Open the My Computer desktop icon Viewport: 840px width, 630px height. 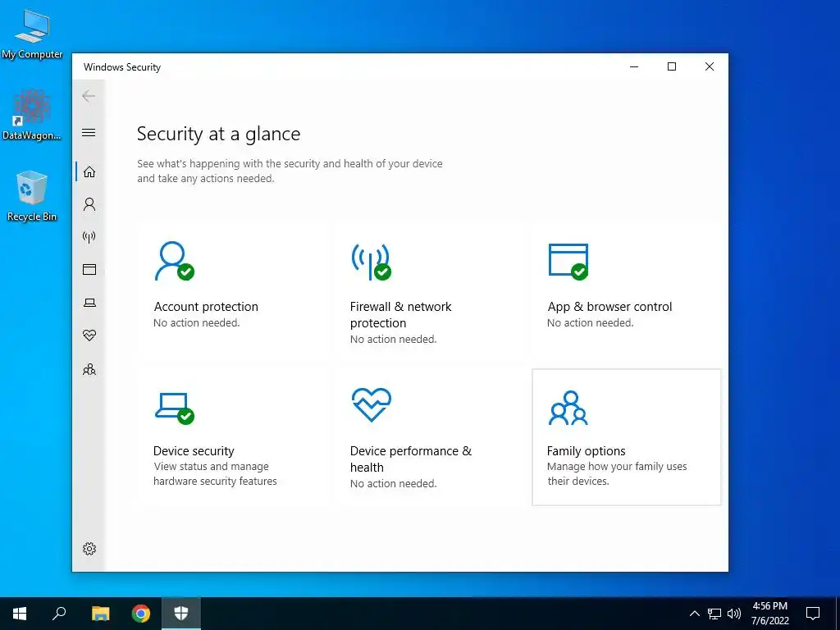[x=32, y=34]
